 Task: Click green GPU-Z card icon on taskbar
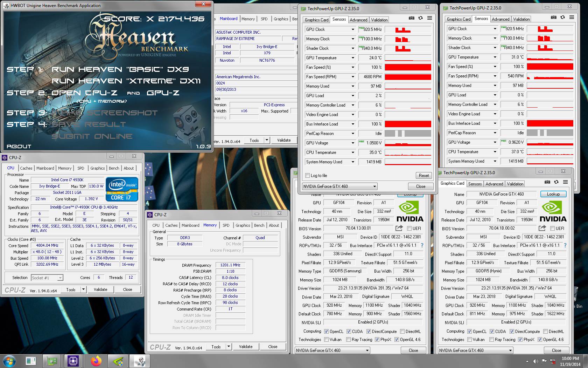click(x=52, y=361)
